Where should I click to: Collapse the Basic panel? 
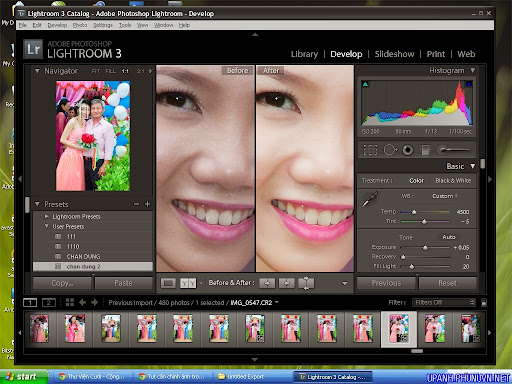pyautogui.click(x=473, y=166)
